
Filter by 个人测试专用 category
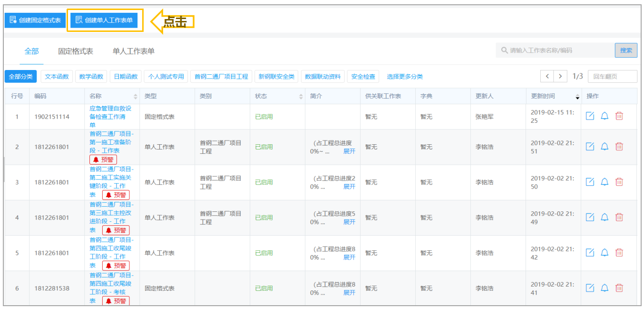point(166,76)
